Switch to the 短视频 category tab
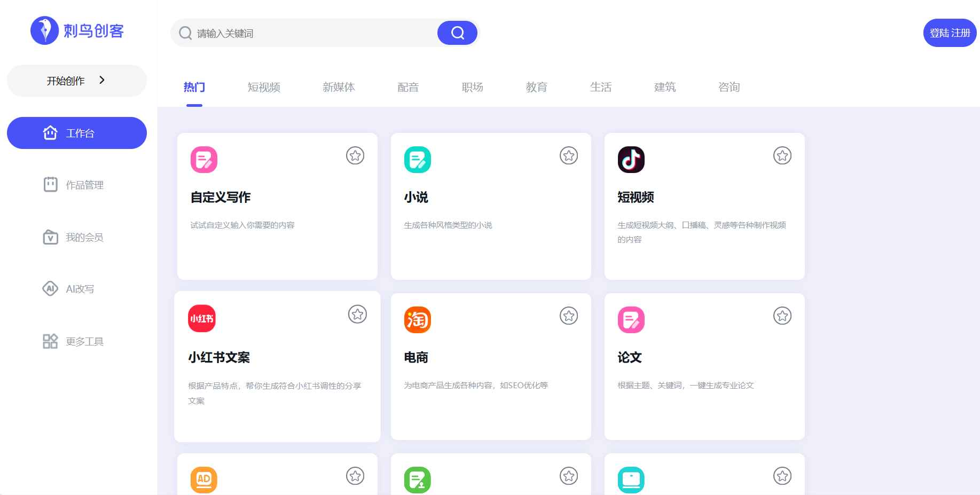Screen dimensions: 980x495 click(264, 87)
